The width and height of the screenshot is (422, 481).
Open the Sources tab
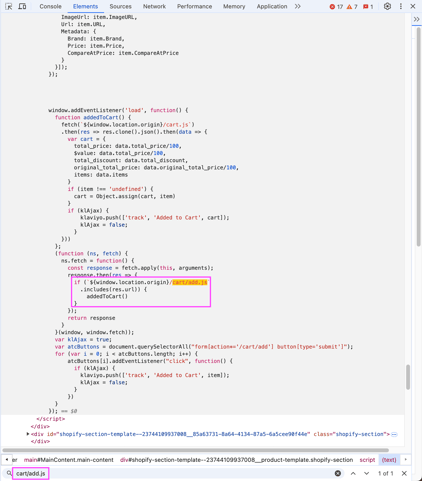120,6
